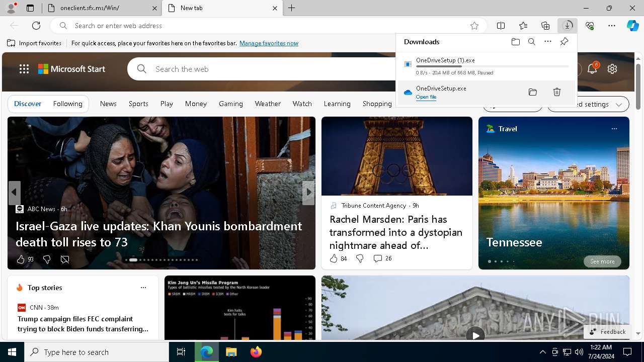Screen dimensions: 644x362
Task: Click the Downloads toolbar button
Action: pyautogui.click(x=568, y=26)
